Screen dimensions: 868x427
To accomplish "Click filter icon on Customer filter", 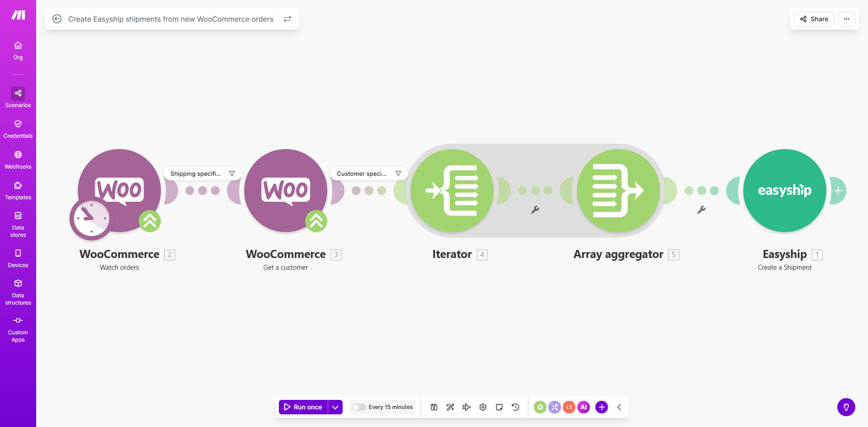I will click(398, 174).
